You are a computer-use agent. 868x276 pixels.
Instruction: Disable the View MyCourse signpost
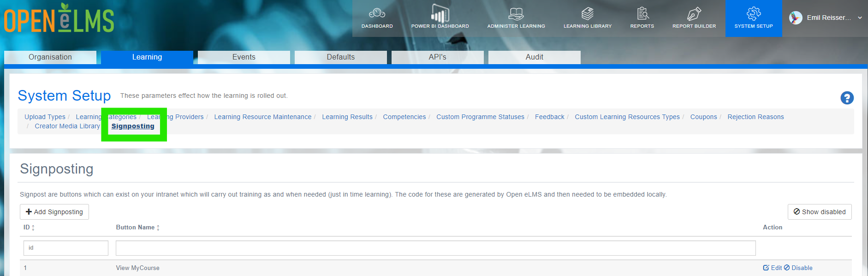(798, 268)
